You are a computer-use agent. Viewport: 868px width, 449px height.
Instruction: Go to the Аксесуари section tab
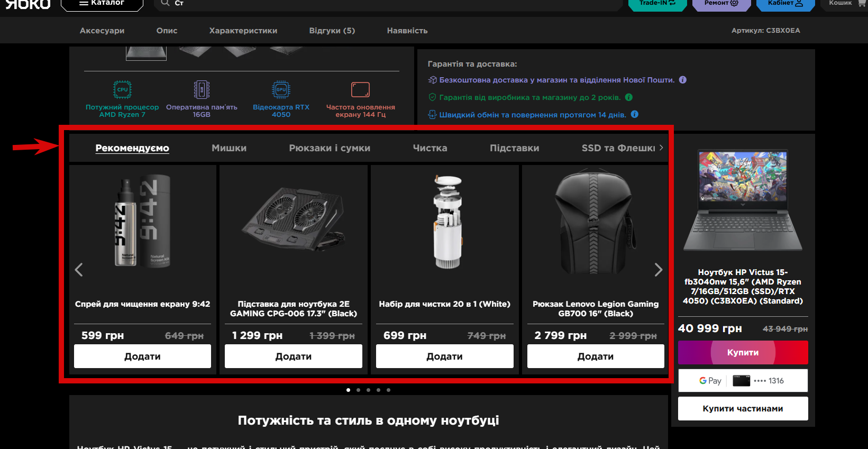102,31
